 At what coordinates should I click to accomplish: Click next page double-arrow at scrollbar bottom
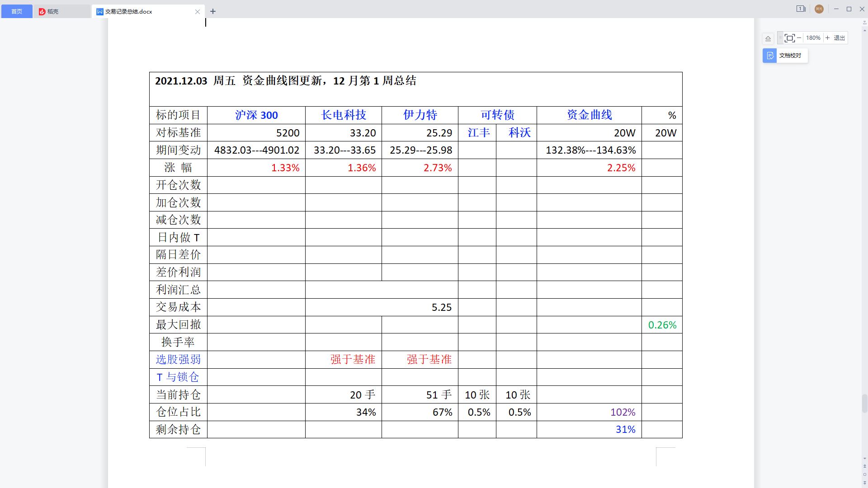point(865,483)
